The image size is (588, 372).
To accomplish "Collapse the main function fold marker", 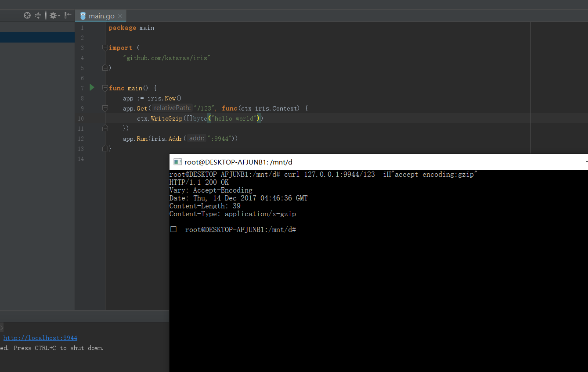I will pyautogui.click(x=105, y=87).
